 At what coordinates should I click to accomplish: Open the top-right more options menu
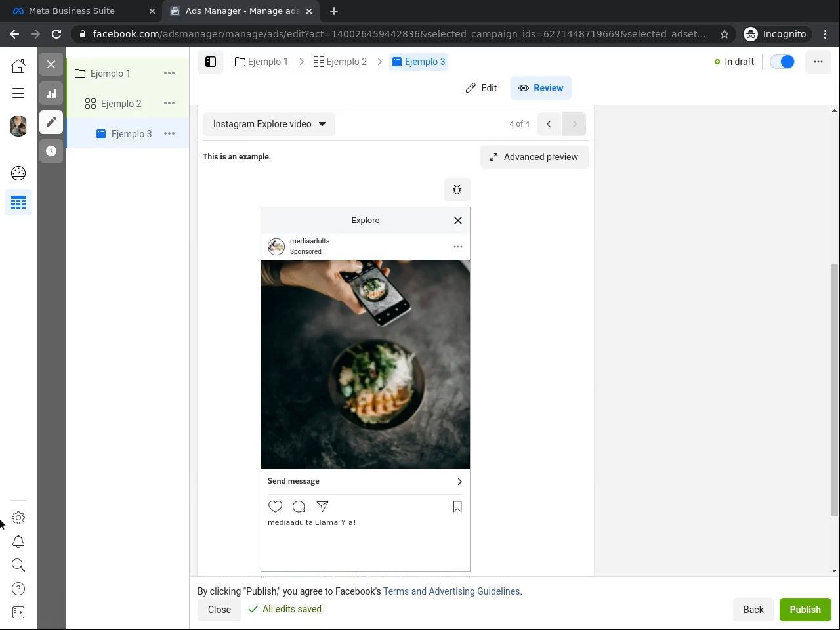point(818,62)
